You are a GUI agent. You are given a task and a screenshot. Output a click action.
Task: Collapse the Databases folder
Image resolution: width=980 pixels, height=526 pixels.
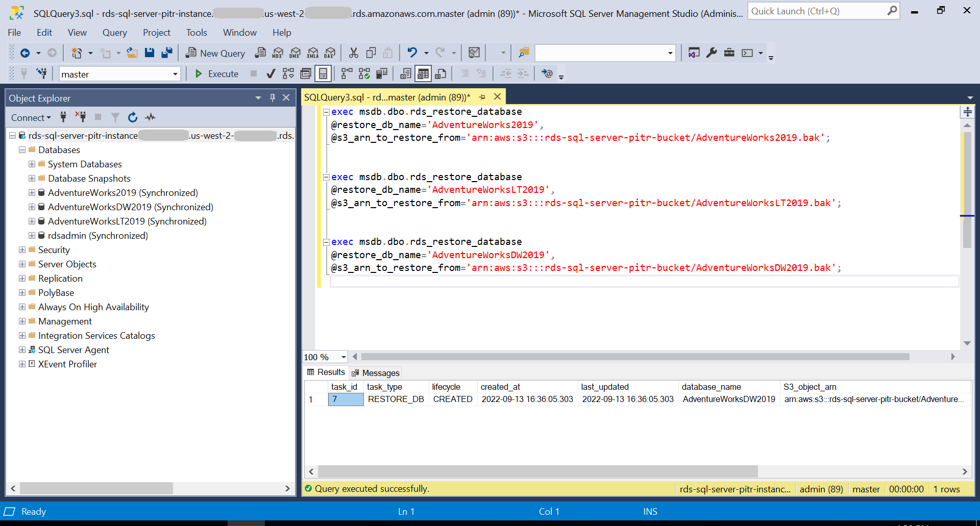[x=22, y=149]
